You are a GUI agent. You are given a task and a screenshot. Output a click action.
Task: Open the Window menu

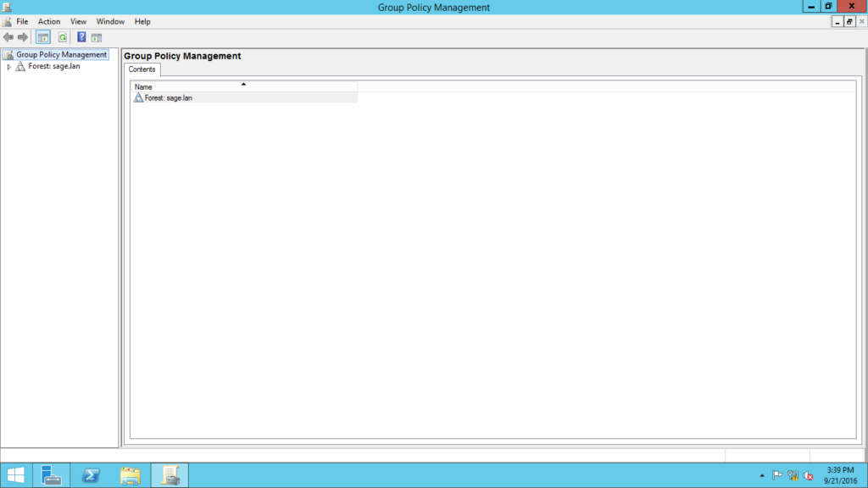tap(110, 21)
